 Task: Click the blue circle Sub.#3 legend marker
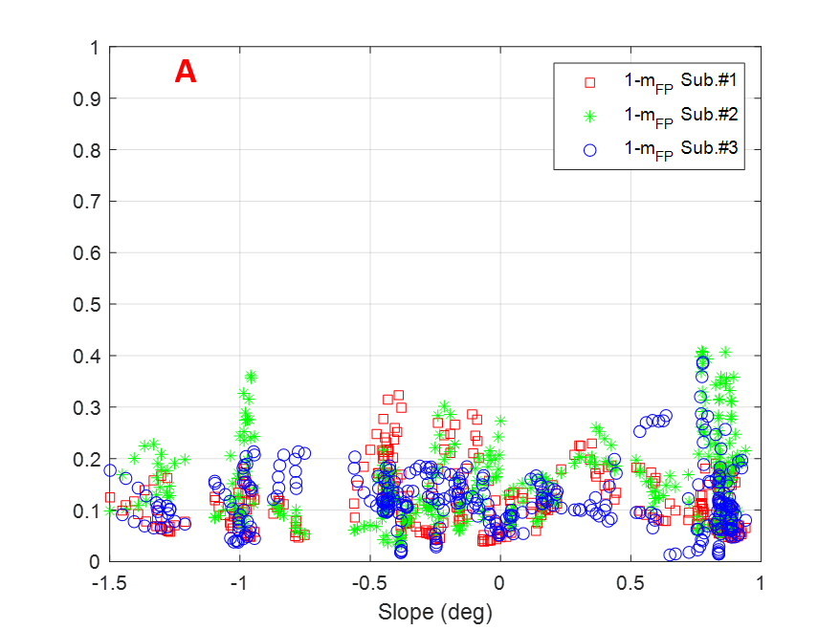point(590,150)
